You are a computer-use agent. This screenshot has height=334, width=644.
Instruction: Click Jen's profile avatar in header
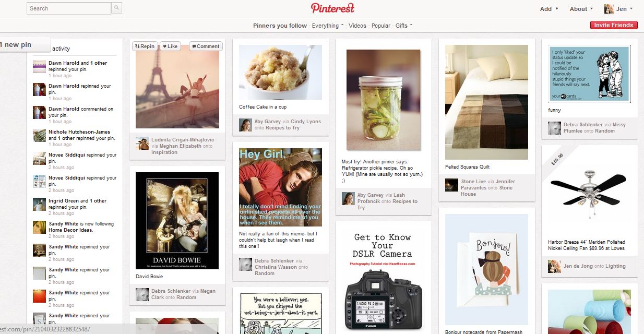[609, 9]
